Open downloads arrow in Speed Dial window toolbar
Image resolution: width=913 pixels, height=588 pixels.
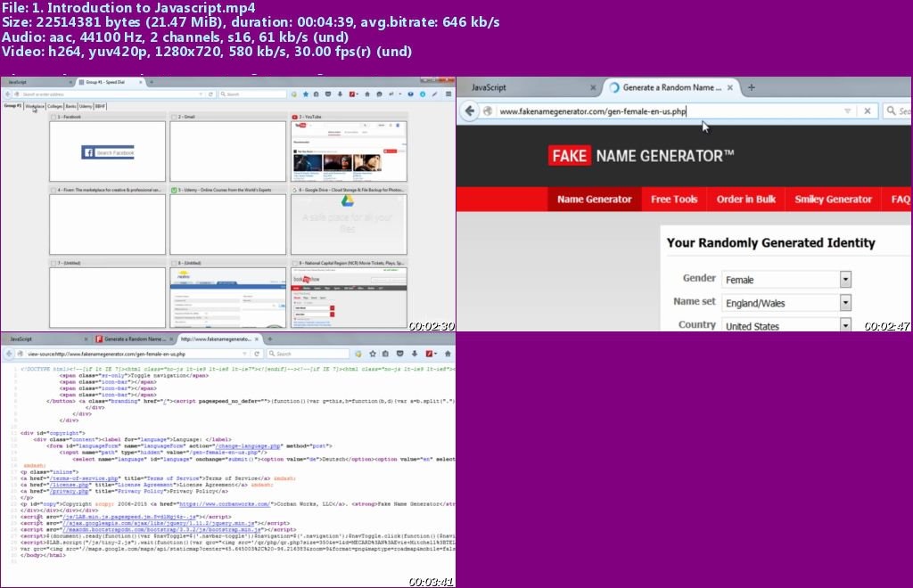coord(340,94)
